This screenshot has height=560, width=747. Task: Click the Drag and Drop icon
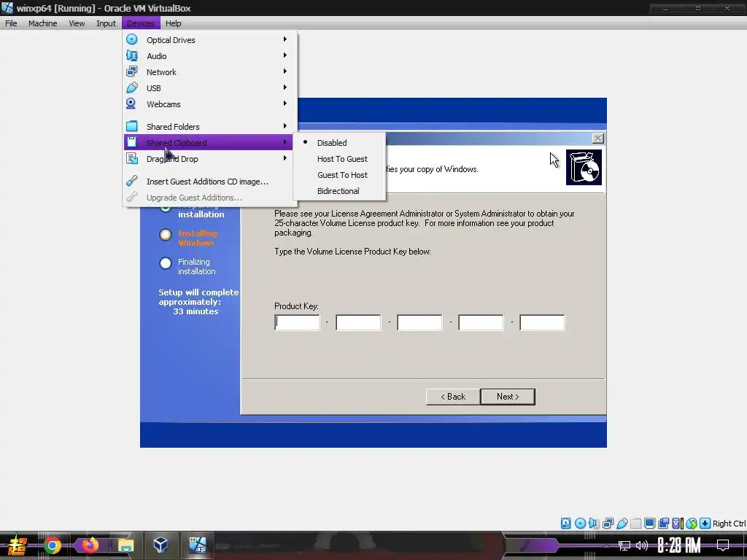[132, 158]
